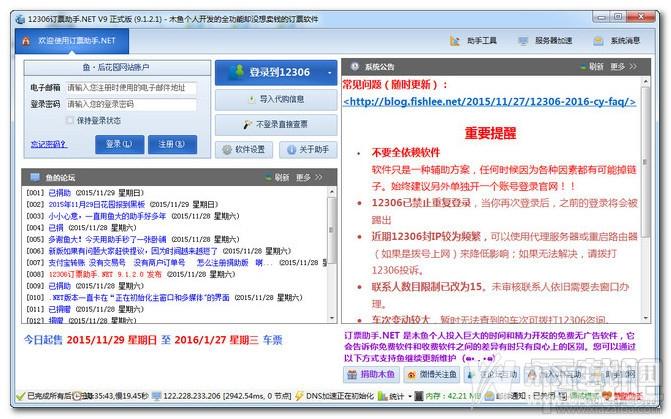Click the forum list scroll-down arrow
This screenshot has width=671, height=419.
click(332, 318)
